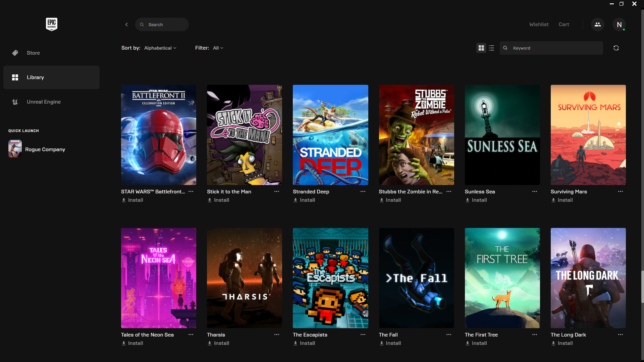Open the Tales of the Neon Sea cover
The height and width of the screenshot is (362, 644).
[159, 278]
